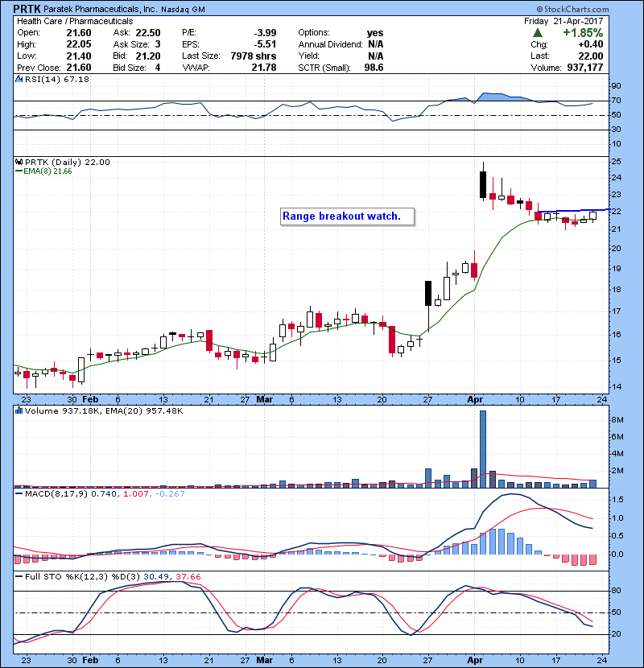This screenshot has height=668, width=644.
Task: Click the VWAP value 21.78
Action: [x=264, y=68]
